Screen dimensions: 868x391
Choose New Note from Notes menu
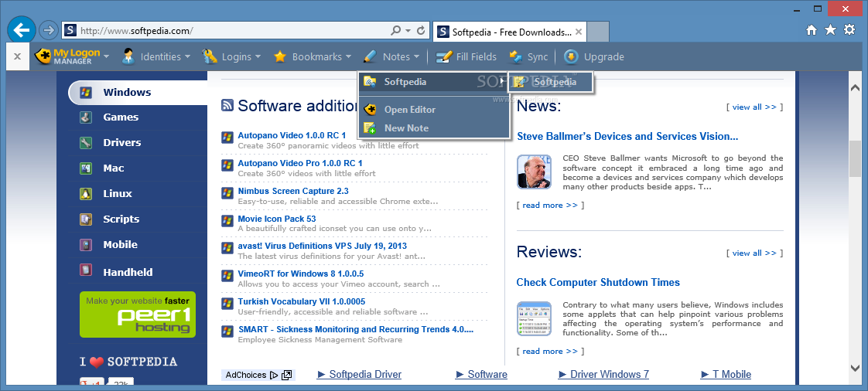[433, 127]
